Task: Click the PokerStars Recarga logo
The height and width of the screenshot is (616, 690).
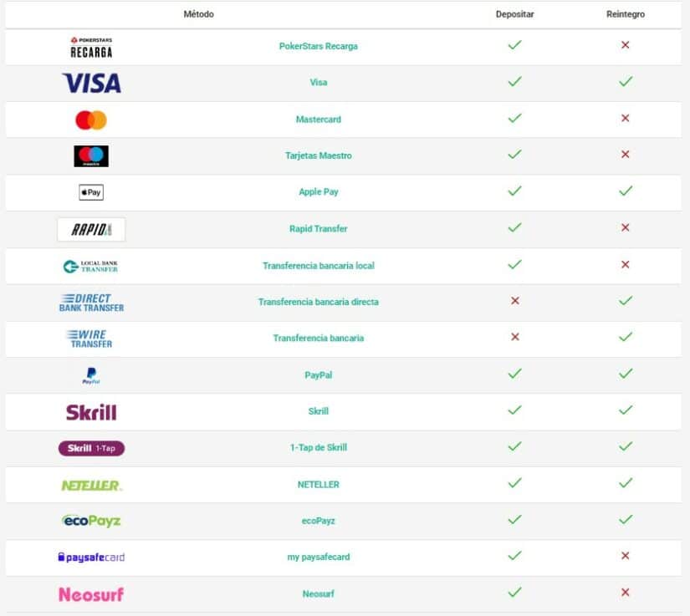Action: (91, 47)
